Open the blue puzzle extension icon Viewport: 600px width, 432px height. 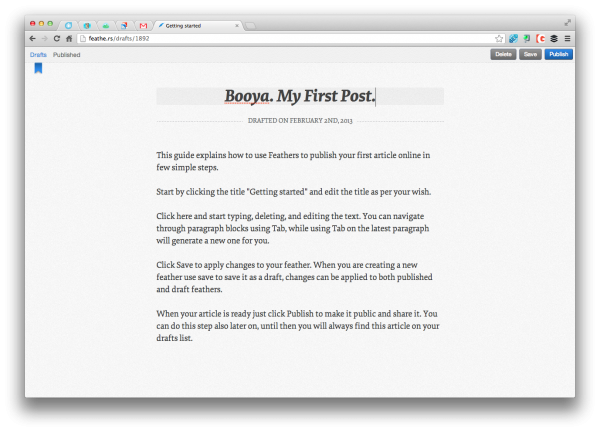point(514,38)
